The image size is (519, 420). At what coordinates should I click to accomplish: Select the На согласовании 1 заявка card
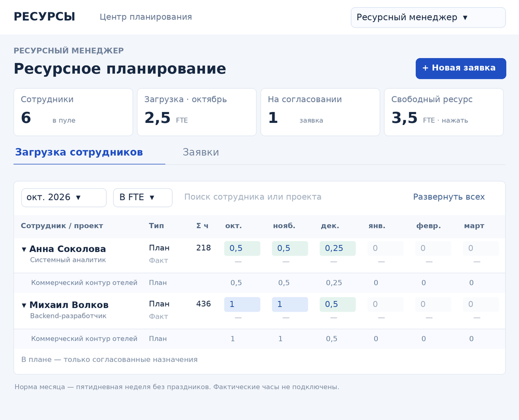tap(320, 112)
